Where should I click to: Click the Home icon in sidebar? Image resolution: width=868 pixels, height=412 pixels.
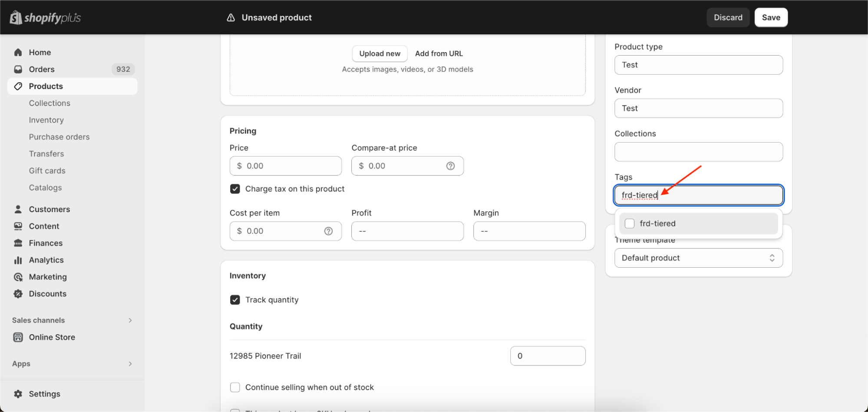coord(18,53)
